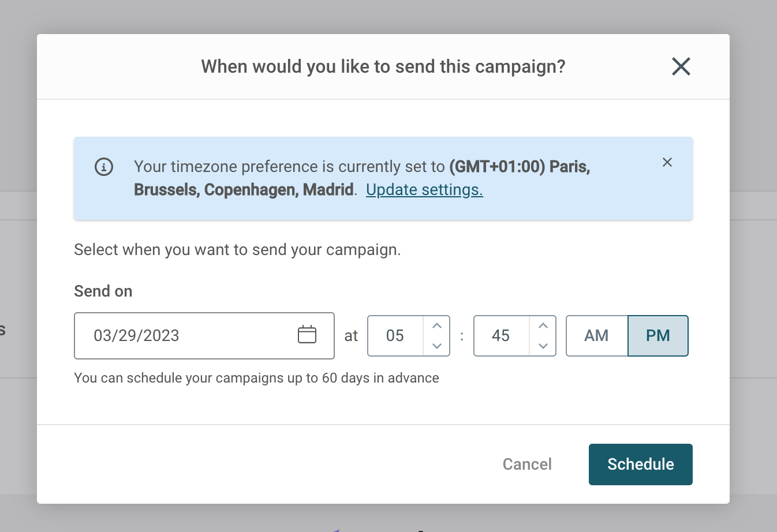Image resolution: width=777 pixels, height=532 pixels.
Task: Click the 60 days advance hint text
Action: click(256, 378)
